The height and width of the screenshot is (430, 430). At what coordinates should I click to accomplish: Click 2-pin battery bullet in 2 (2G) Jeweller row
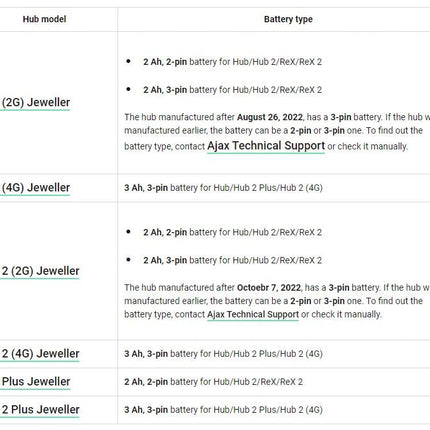click(232, 232)
